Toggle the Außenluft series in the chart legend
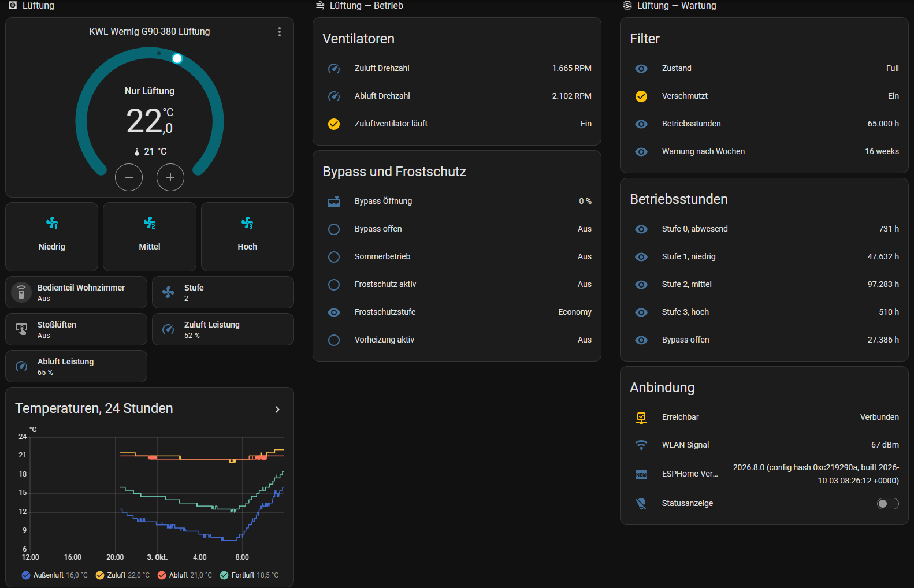The width and height of the screenshot is (914, 588). pos(55,575)
